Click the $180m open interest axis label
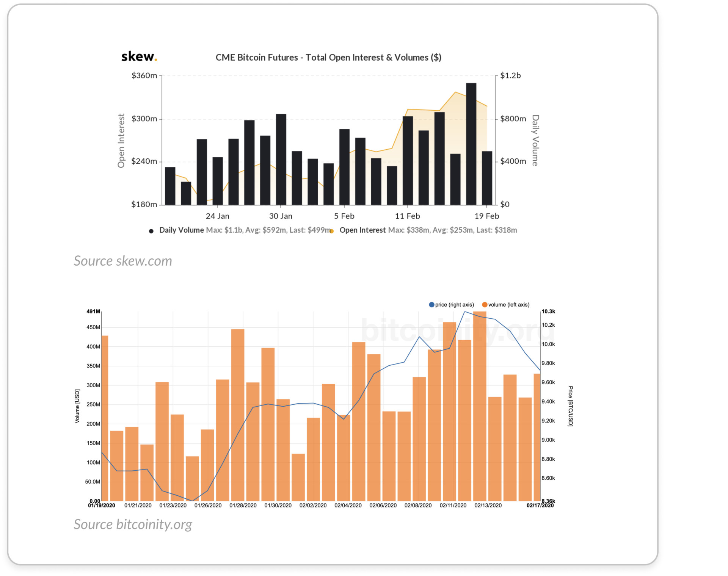 click(x=144, y=204)
